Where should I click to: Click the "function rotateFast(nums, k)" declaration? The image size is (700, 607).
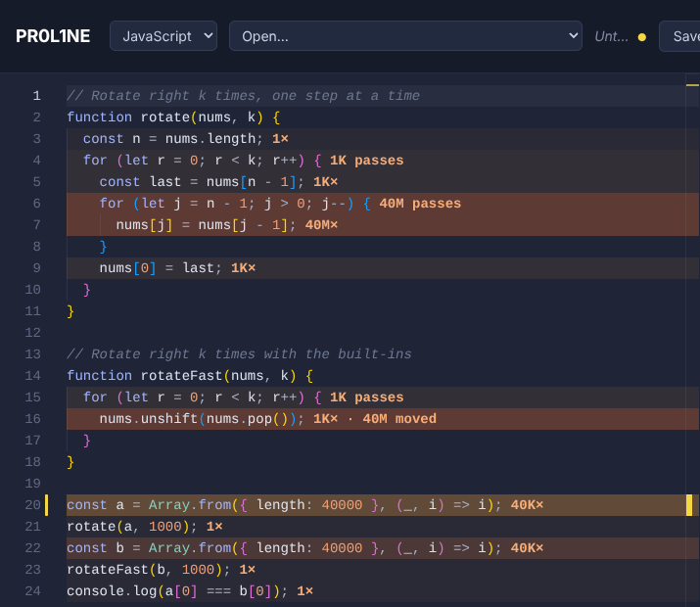[x=182, y=376]
